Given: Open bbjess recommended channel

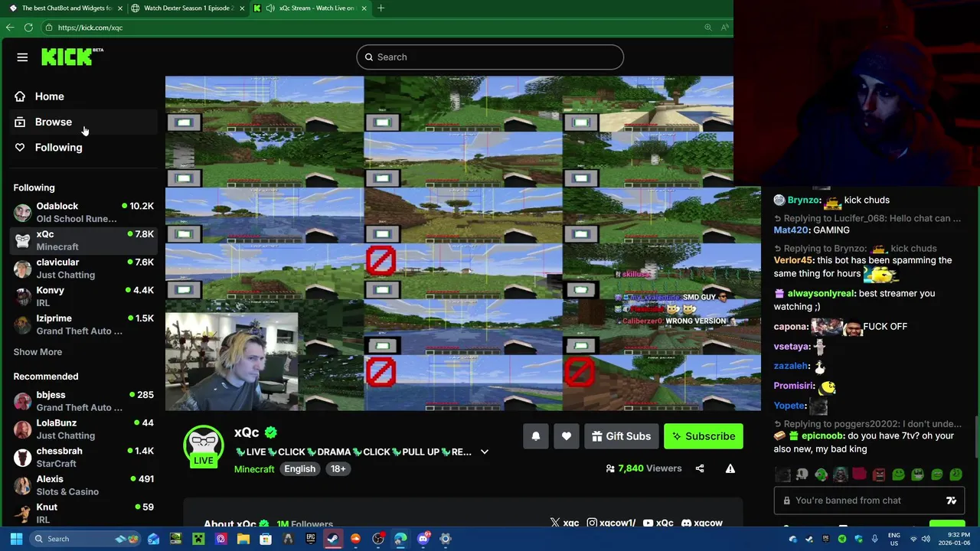Looking at the screenshot, I should pos(84,401).
